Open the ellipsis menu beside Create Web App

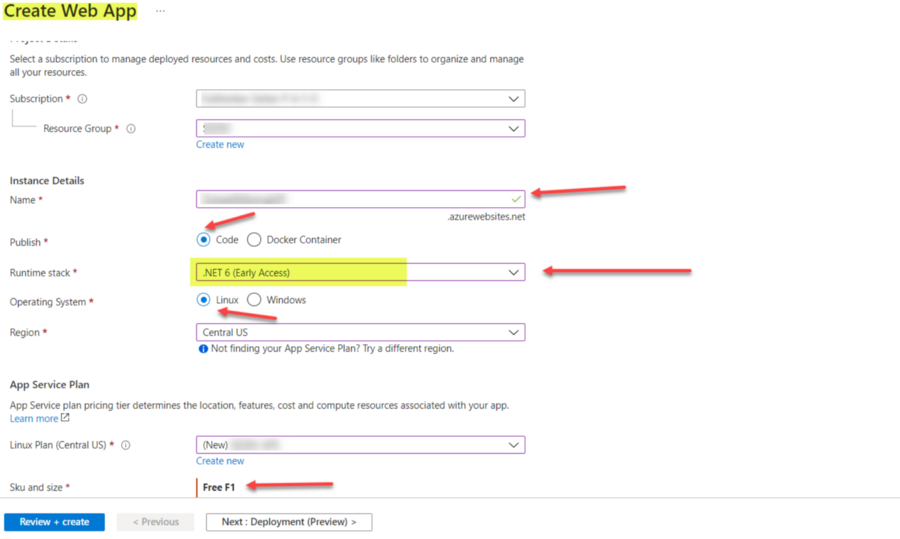160,11
